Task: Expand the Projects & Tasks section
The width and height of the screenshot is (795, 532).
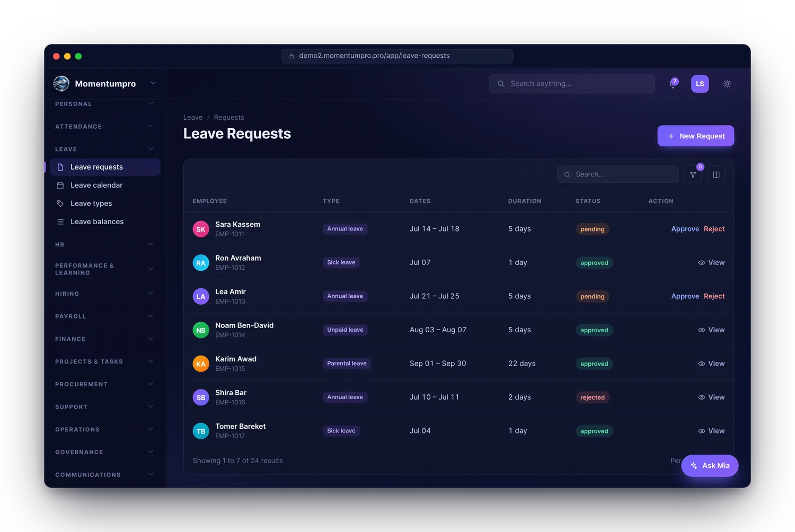Action: 151,361
